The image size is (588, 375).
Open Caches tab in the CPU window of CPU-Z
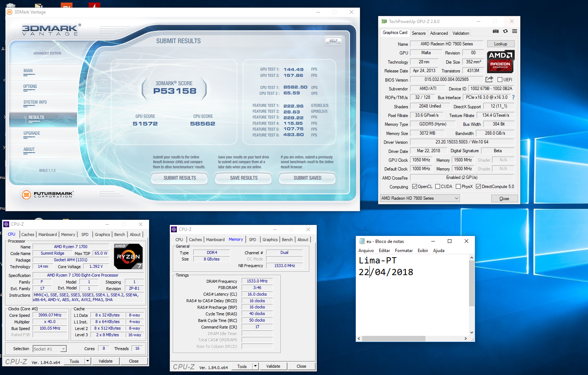point(28,235)
